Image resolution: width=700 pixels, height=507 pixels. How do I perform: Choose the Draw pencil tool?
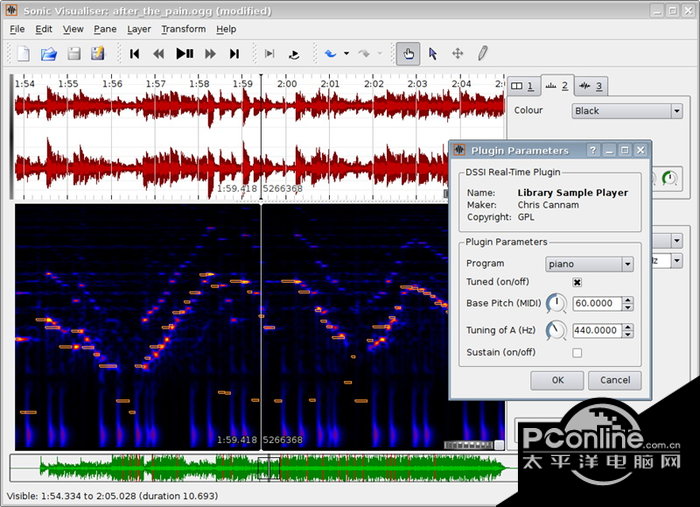pyautogui.click(x=482, y=53)
